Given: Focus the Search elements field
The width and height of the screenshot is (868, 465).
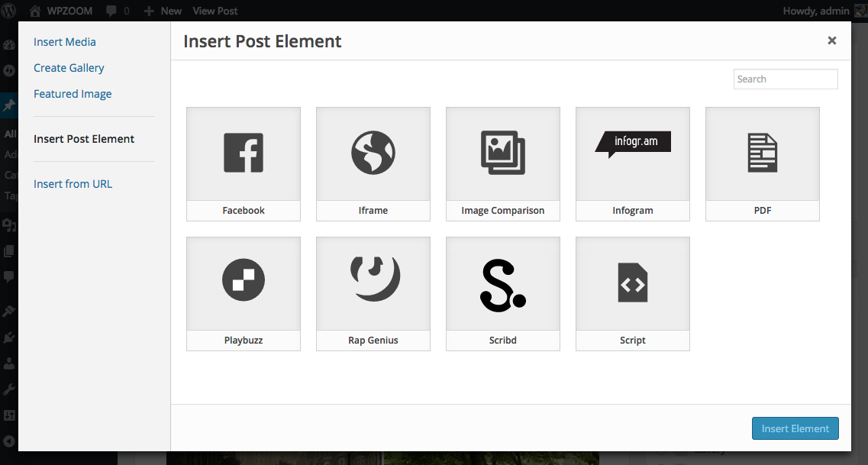Looking at the screenshot, I should pyautogui.click(x=786, y=79).
